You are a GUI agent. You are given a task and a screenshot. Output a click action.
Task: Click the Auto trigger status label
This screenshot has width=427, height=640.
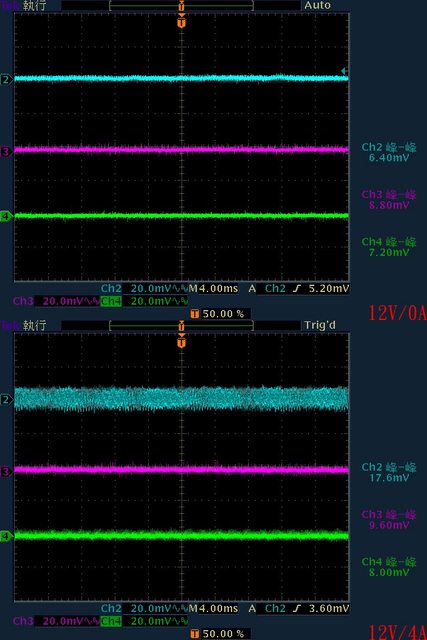click(x=317, y=5)
